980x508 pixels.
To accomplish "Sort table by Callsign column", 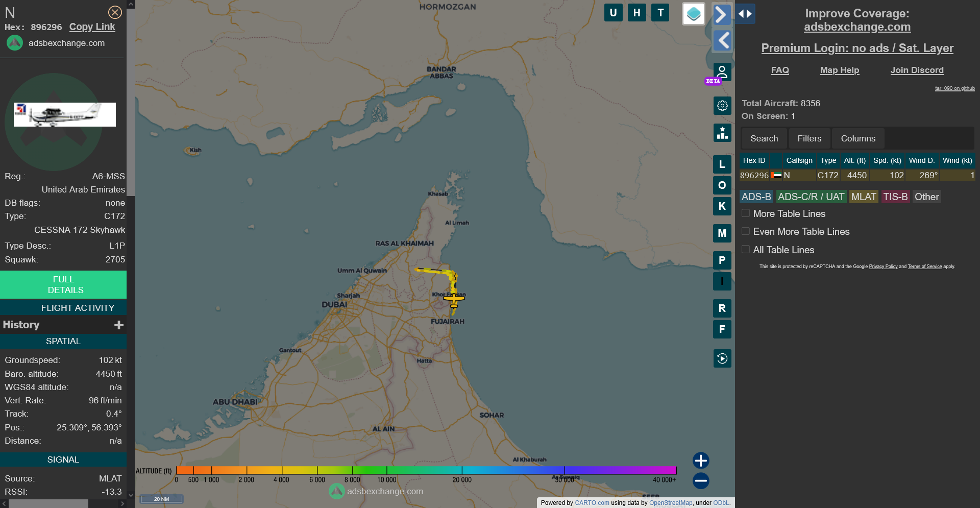I will click(799, 160).
